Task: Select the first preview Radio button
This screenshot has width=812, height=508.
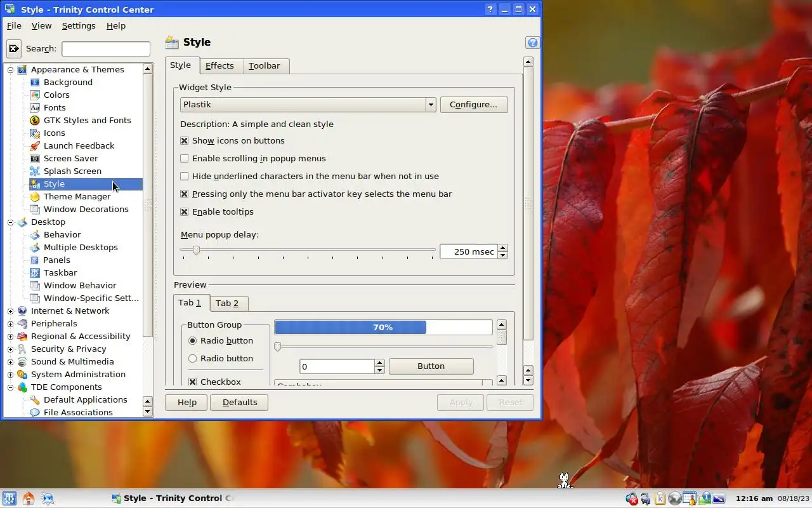Action: click(x=192, y=341)
